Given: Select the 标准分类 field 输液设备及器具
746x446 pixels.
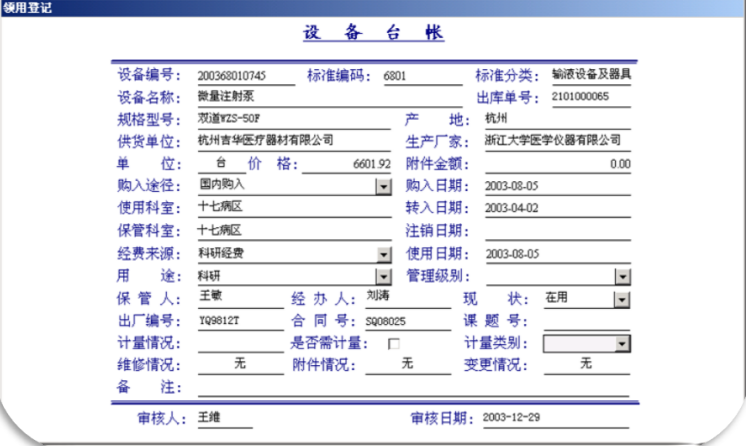Looking at the screenshot, I should [591, 75].
